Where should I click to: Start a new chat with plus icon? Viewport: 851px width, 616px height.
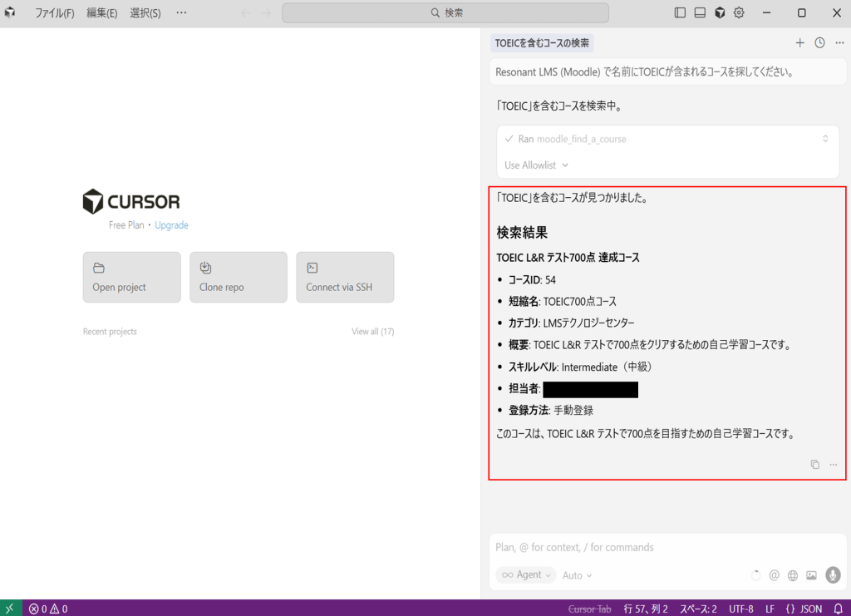point(799,42)
